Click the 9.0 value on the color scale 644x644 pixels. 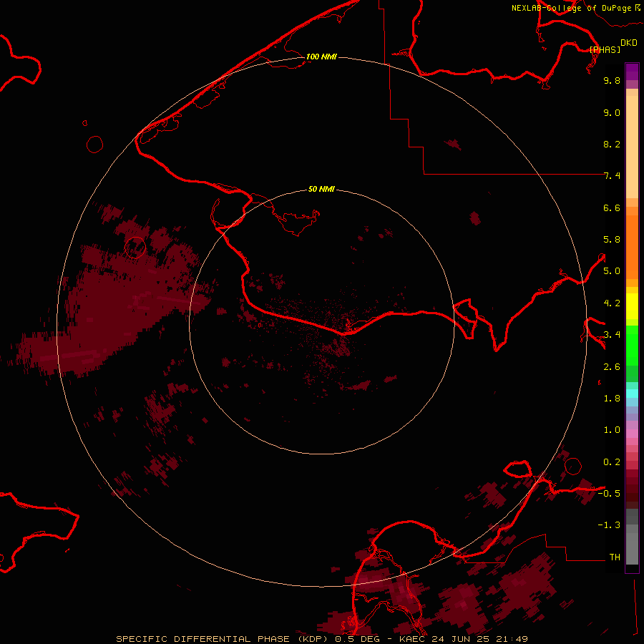(x=612, y=112)
